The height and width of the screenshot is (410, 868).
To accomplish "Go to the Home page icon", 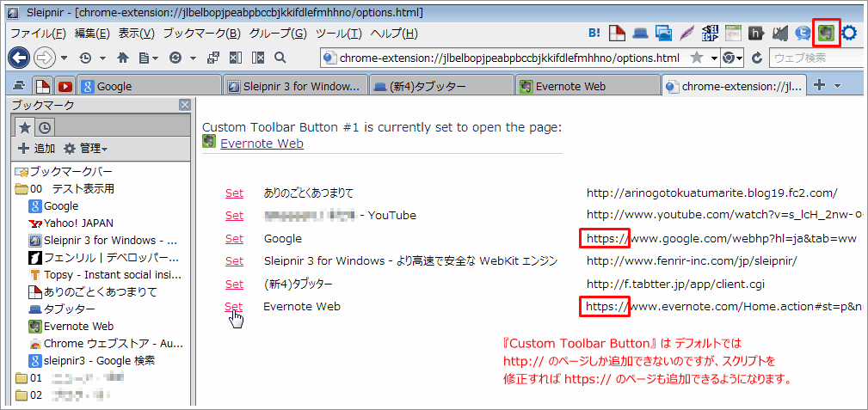I will click(123, 58).
